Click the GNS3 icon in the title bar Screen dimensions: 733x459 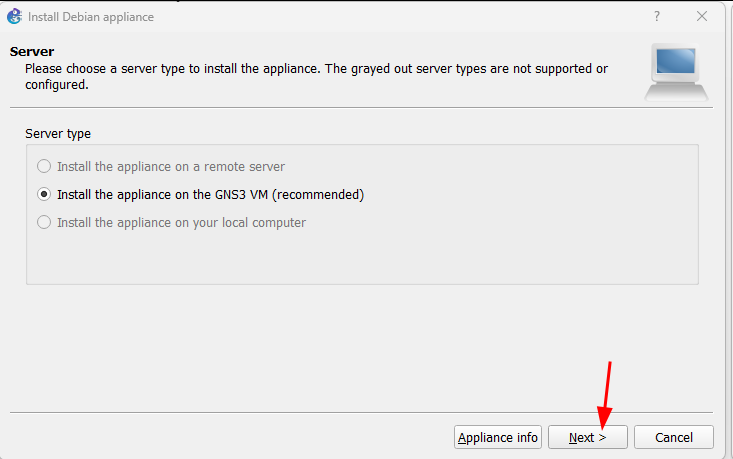tap(14, 17)
